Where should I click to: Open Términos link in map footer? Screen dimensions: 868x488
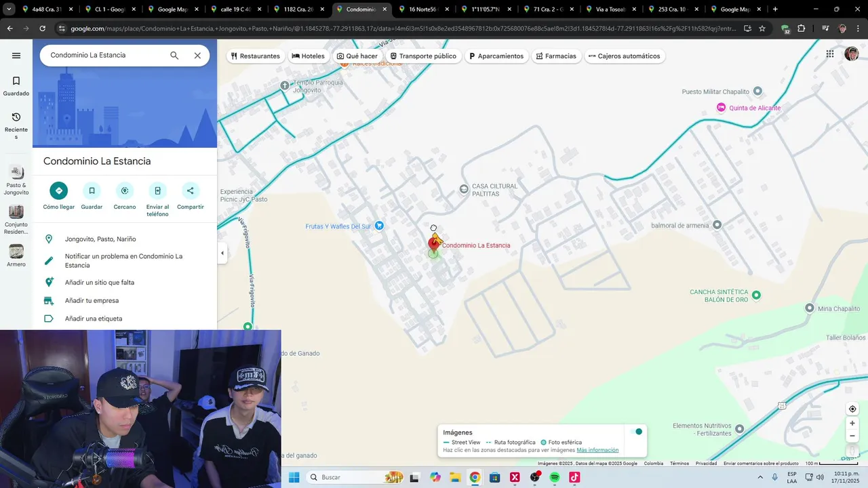(679, 464)
